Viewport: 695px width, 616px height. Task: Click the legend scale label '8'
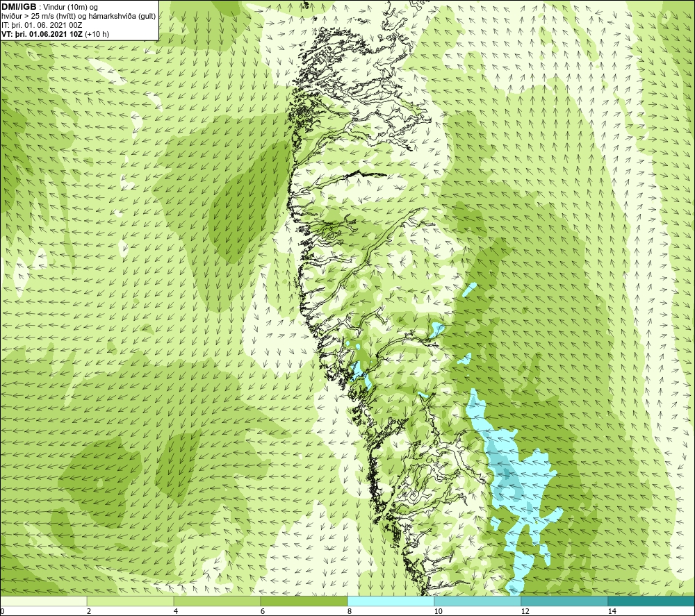click(350, 612)
